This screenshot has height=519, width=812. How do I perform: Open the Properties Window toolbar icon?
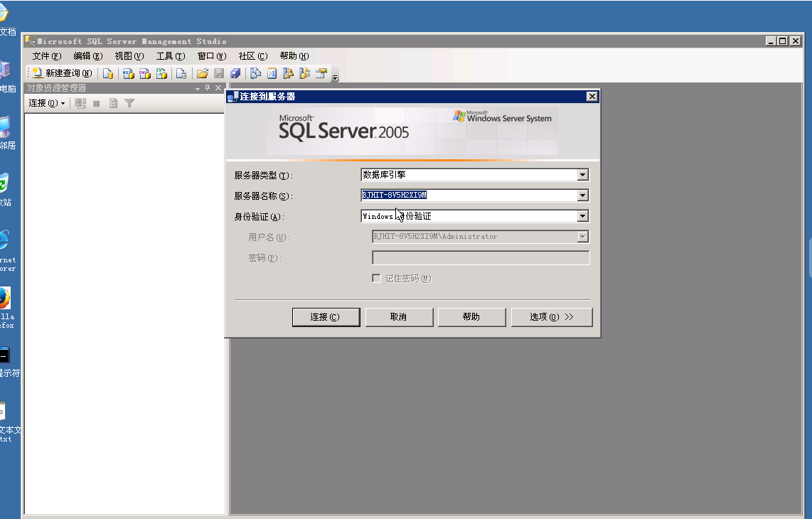coord(321,73)
